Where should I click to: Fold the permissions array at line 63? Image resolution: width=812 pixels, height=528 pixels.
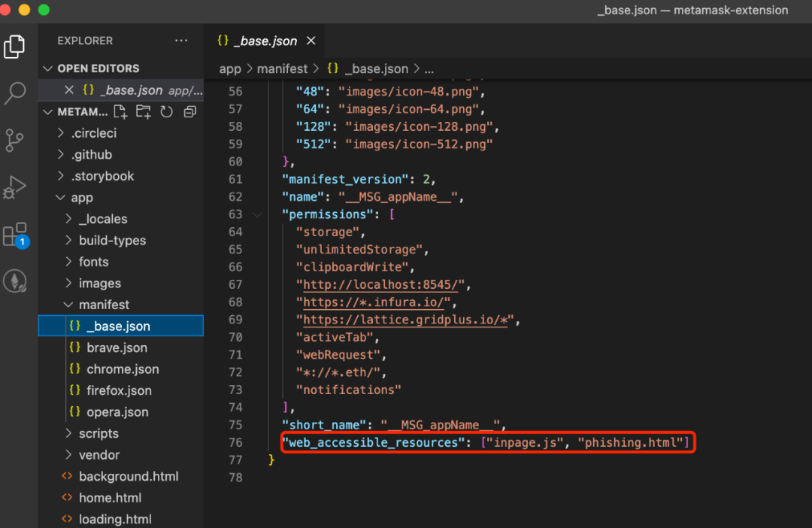pyautogui.click(x=257, y=214)
